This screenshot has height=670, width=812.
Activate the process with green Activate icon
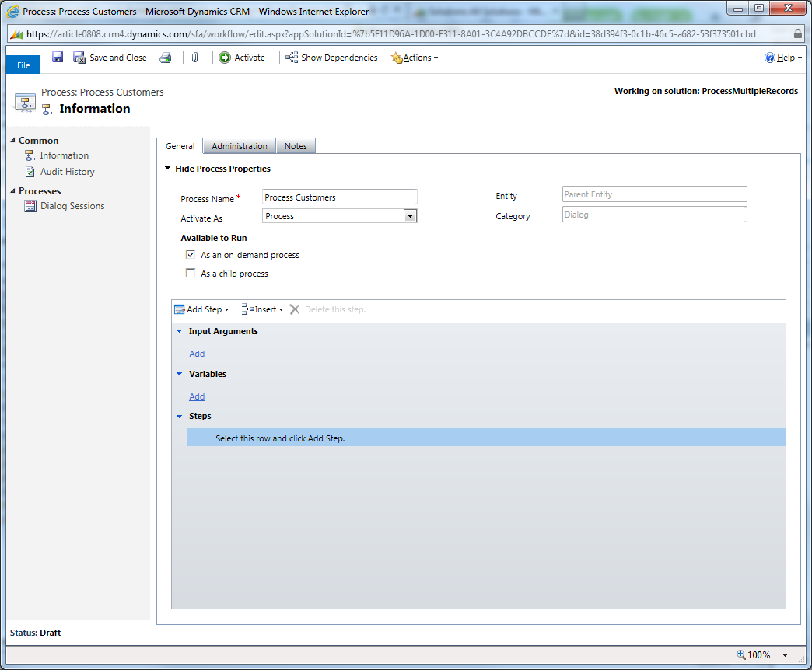point(242,58)
